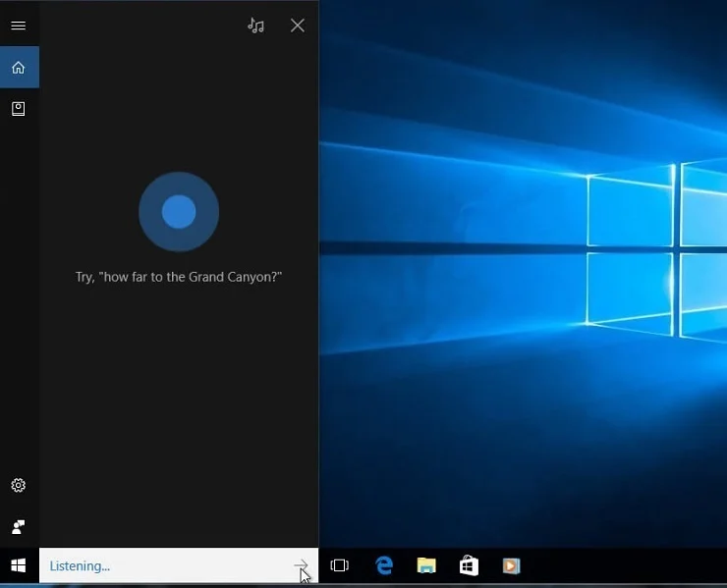Click the music recognition icon
The height and width of the screenshot is (588, 727).
click(x=256, y=26)
